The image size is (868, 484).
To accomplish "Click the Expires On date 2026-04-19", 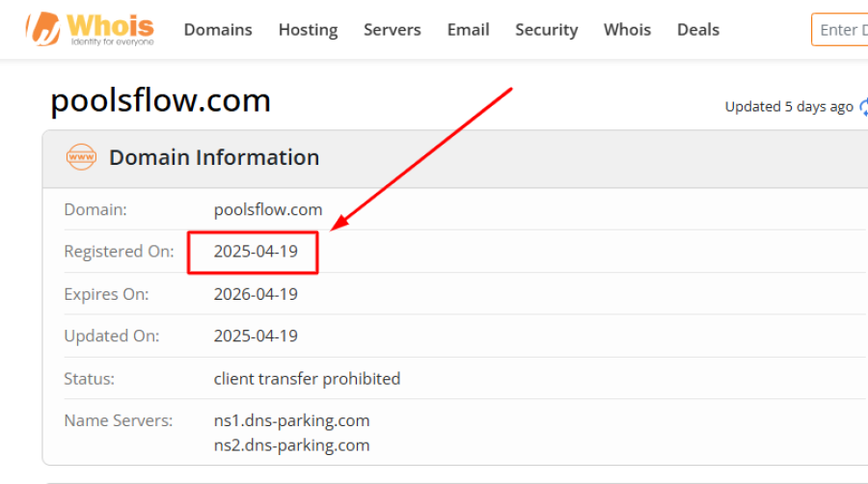I will click(x=256, y=294).
